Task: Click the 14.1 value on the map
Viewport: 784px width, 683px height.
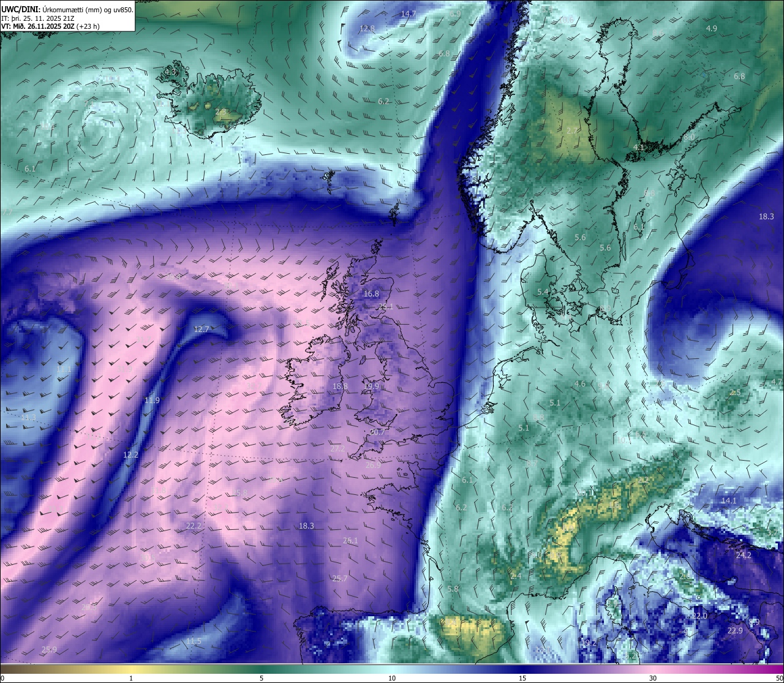Action: coord(729,501)
